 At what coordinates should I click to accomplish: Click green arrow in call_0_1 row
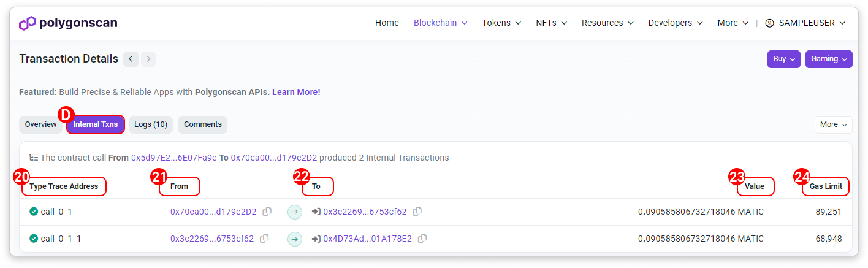tap(295, 212)
